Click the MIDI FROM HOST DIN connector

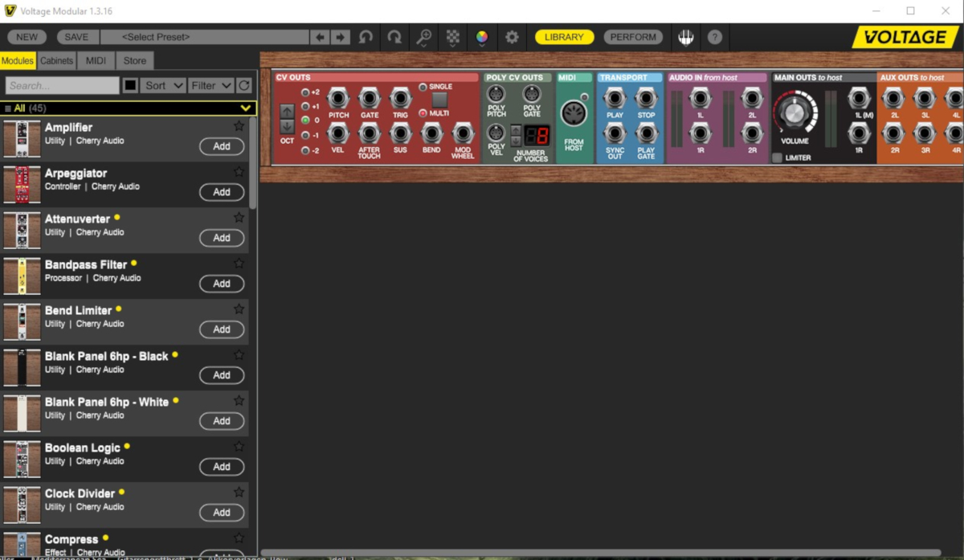pyautogui.click(x=574, y=115)
